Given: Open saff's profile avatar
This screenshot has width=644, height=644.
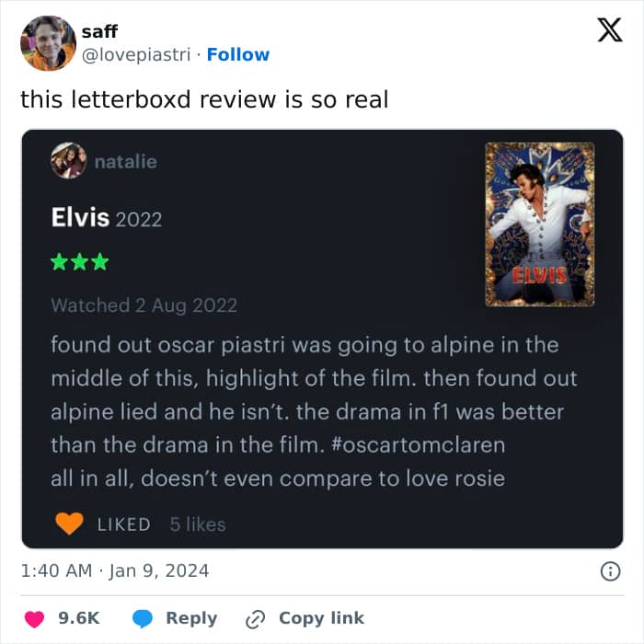Looking at the screenshot, I should point(48,43).
